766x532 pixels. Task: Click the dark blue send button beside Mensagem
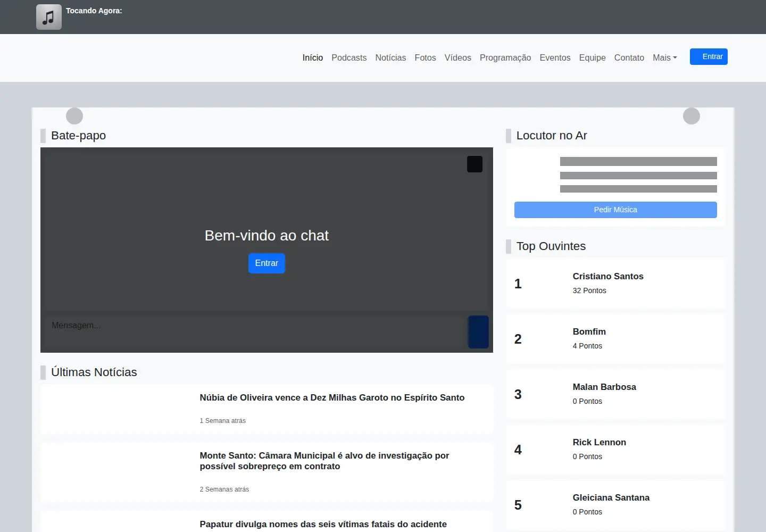[478, 332]
